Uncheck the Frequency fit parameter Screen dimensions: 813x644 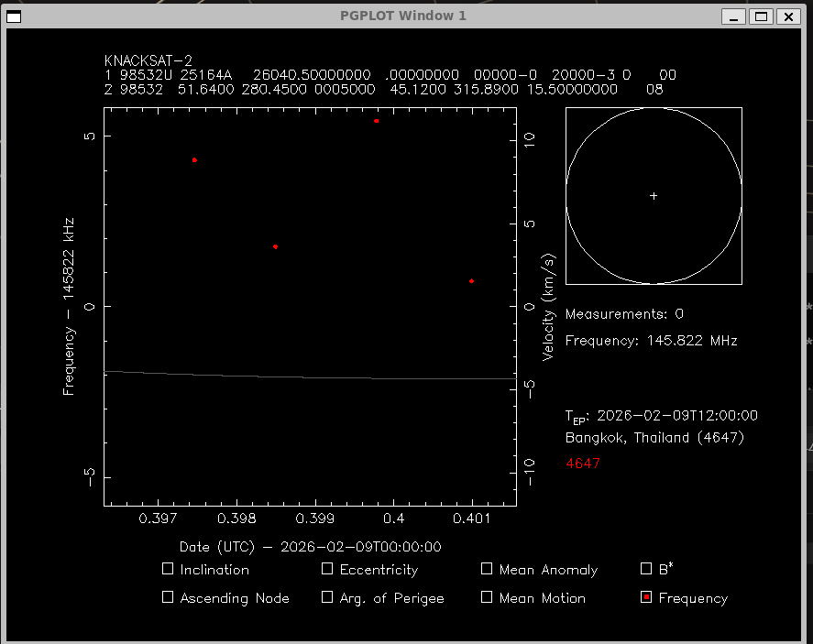point(646,597)
